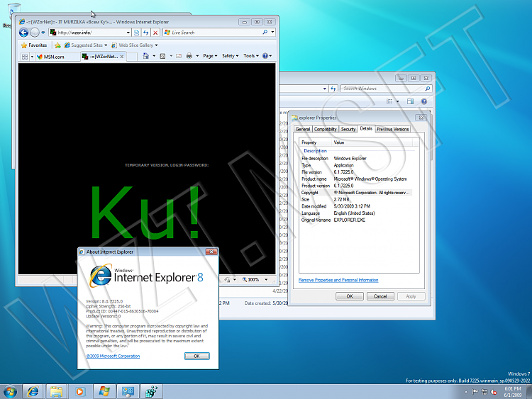Change view icon in Explorer window toolbar
Image resolution: width=532 pixels, height=399 pixels.
click(x=389, y=101)
